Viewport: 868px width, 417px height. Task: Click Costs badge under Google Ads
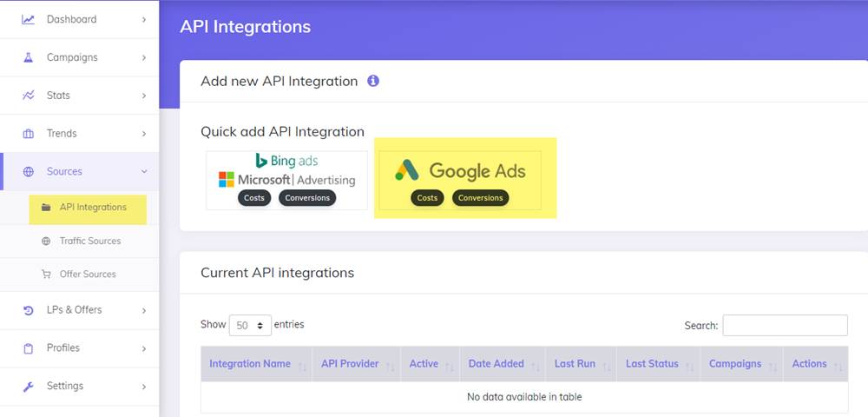click(427, 198)
